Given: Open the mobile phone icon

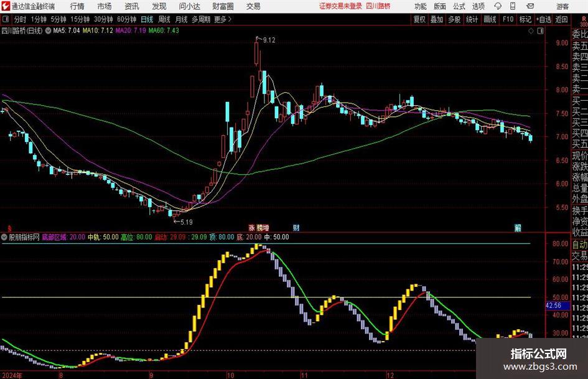Looking at the screenshot, I should pyautogui.click(x=513, y=6).
